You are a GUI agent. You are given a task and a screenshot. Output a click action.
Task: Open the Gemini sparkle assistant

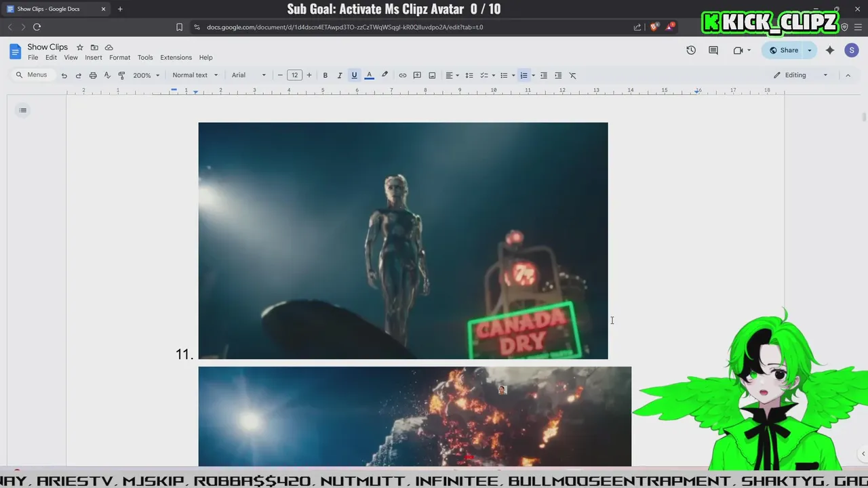830,50
